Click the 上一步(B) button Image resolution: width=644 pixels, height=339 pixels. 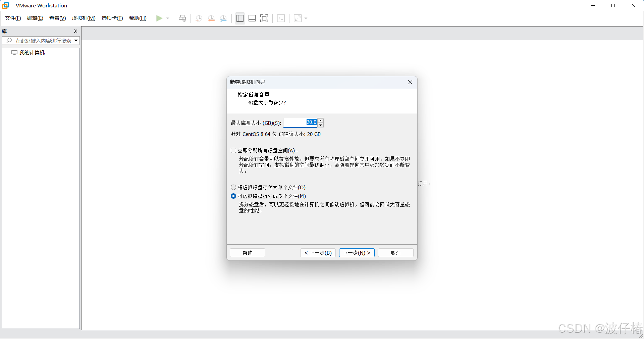317,253
